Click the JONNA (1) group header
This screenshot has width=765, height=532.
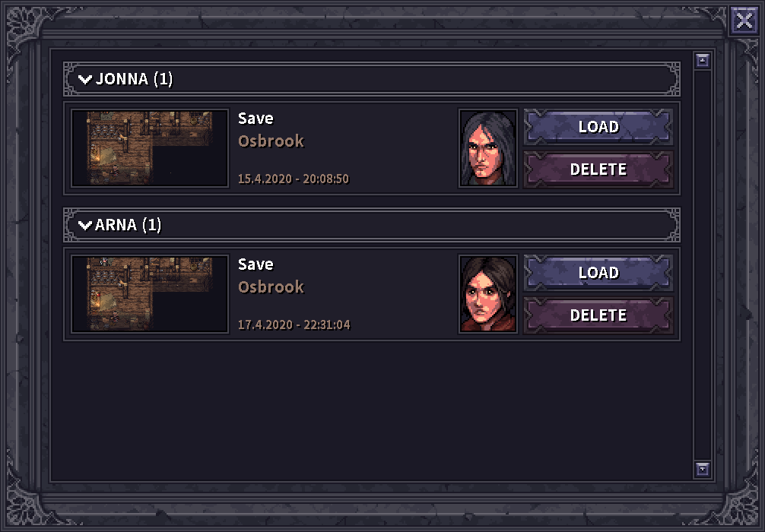[x=372, y=79]
